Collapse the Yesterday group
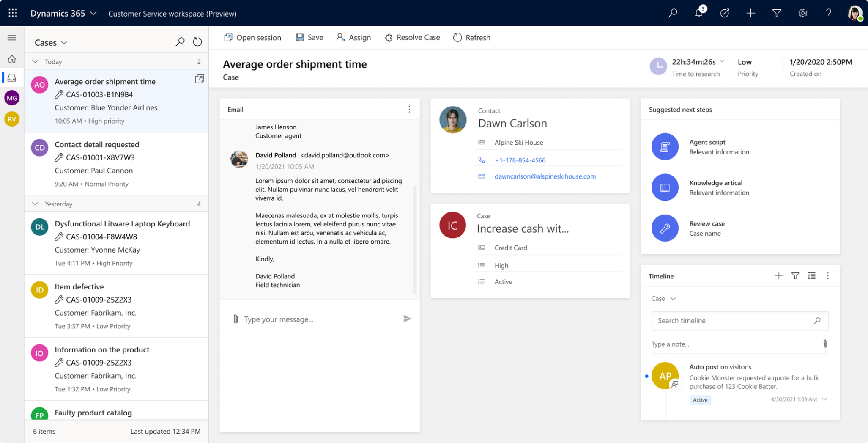Image resolution: width=868 pixels, height=443 pixels. point(36,204)
